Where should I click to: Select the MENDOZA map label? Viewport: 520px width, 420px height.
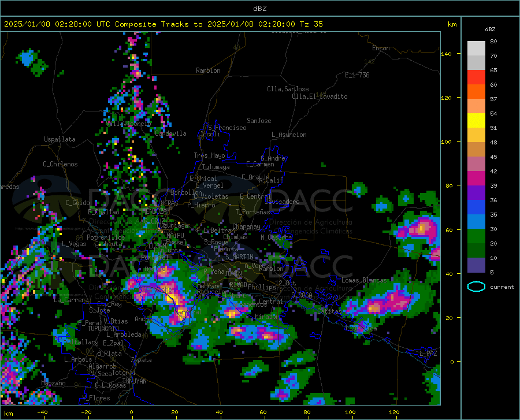tap(154, 211)
